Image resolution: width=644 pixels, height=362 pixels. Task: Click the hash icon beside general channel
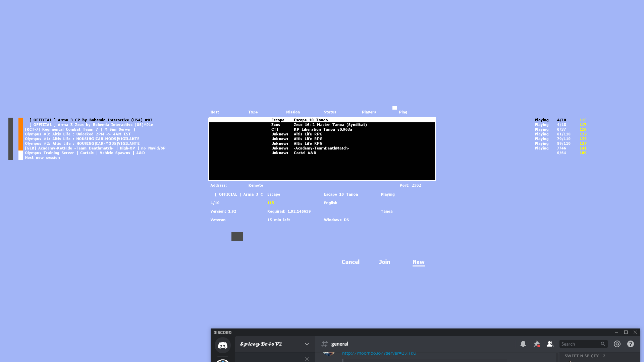(x=324, y=344)
